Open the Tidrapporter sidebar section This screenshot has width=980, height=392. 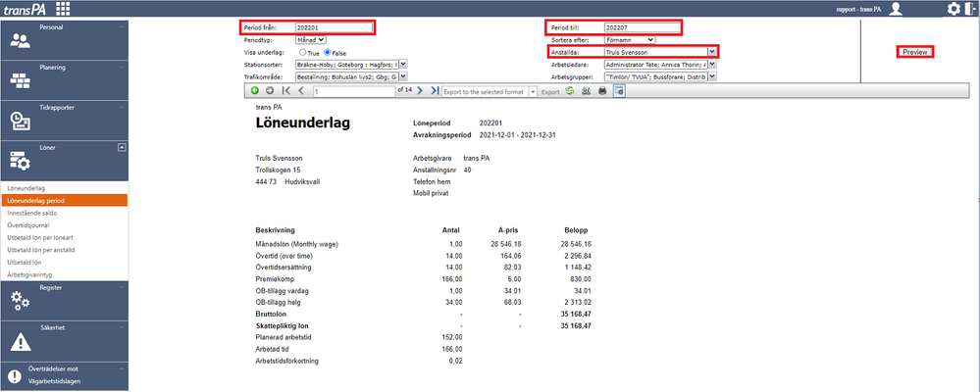[65, 120]
